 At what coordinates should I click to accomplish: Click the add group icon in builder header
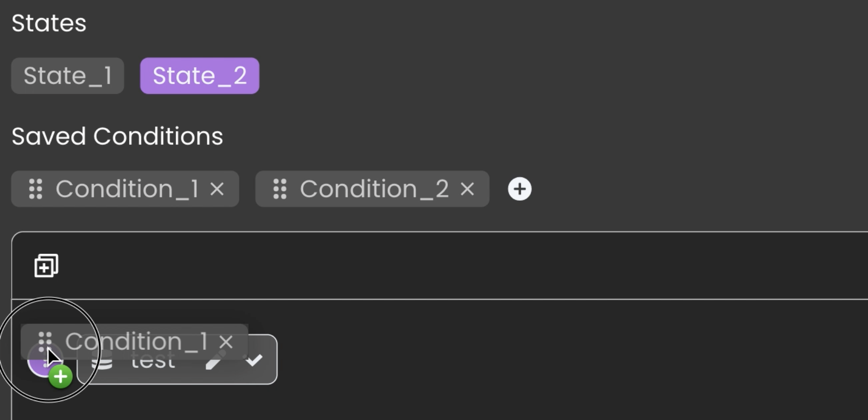pyautogui.click(x=46, y=266)
